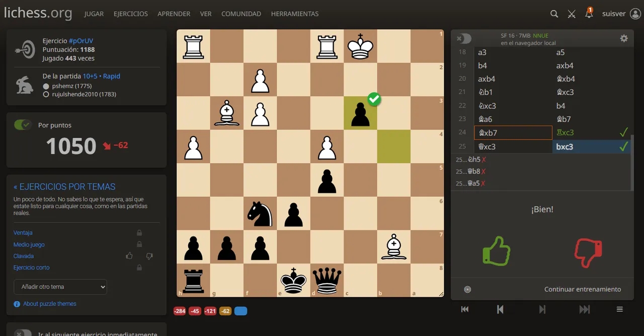This screenshot has height=336, width=644.
Task: Open the COMUNIDAD menu
Action: (x=241, y=14)
